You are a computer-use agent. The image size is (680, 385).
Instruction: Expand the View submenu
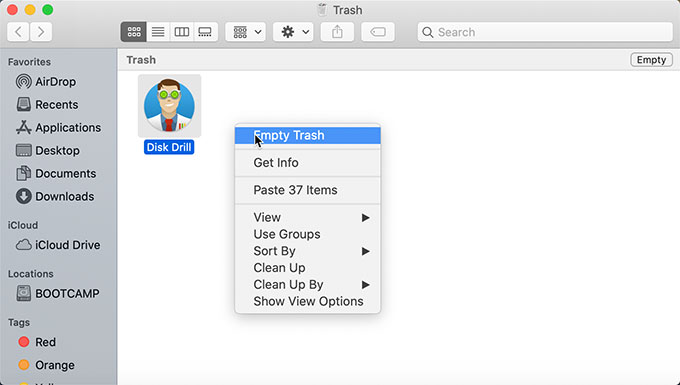pos(307,217)
